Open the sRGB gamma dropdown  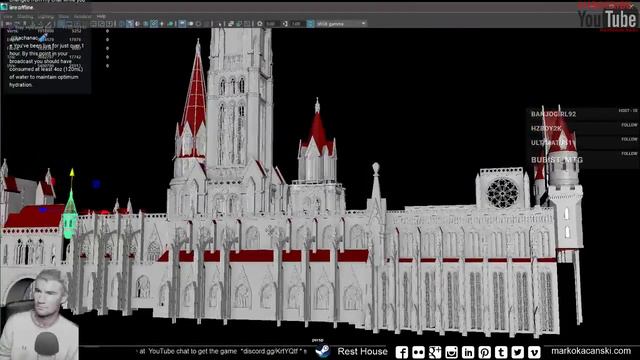[341, 24]
